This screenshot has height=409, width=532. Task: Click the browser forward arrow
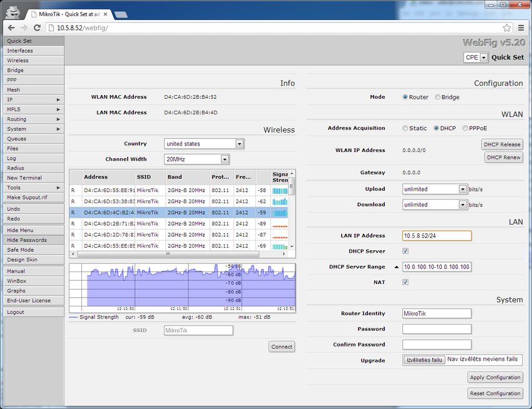click(24, 28)
